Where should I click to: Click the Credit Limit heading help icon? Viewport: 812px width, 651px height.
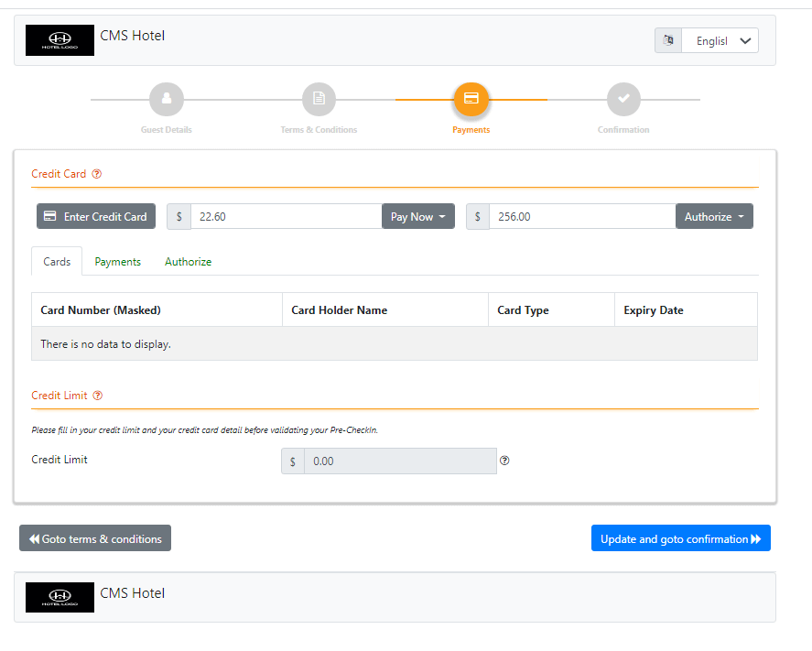(98, 396)
